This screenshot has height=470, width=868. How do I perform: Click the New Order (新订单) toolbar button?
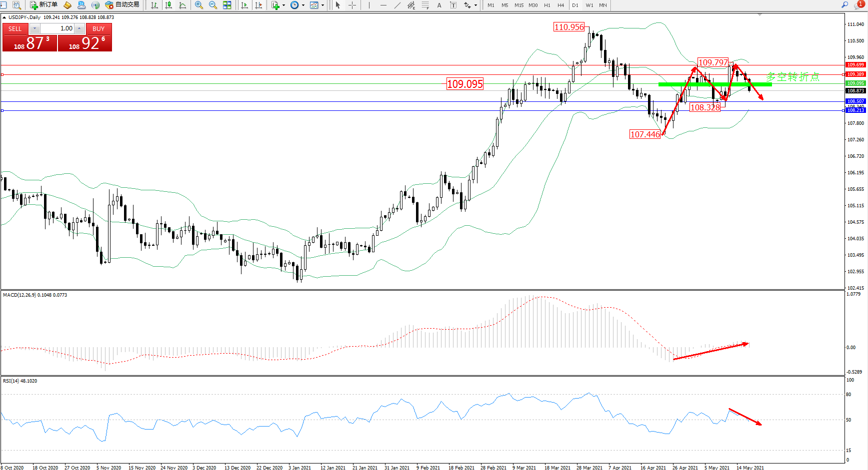click(43, 5)
